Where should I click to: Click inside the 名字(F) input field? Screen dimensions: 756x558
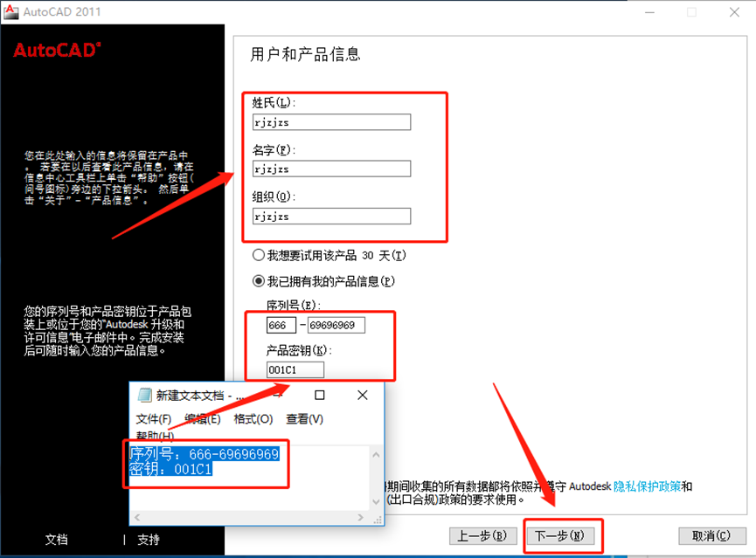tap(330, 169)
